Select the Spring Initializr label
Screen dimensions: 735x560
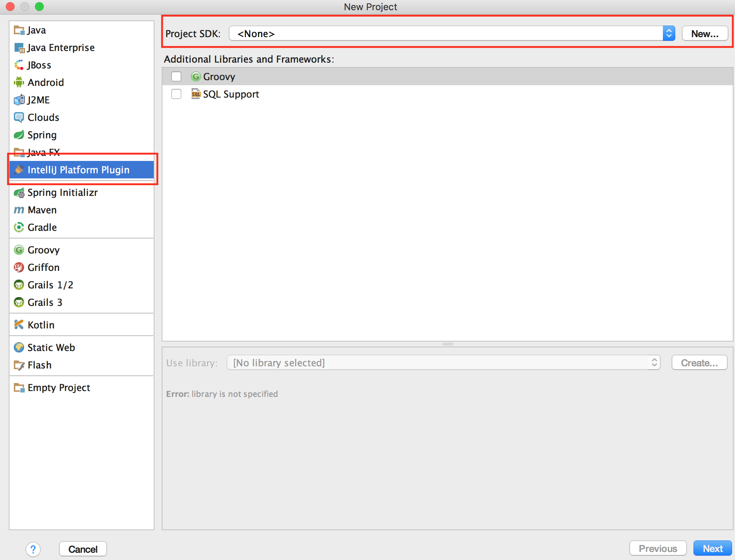pos(63,193)
